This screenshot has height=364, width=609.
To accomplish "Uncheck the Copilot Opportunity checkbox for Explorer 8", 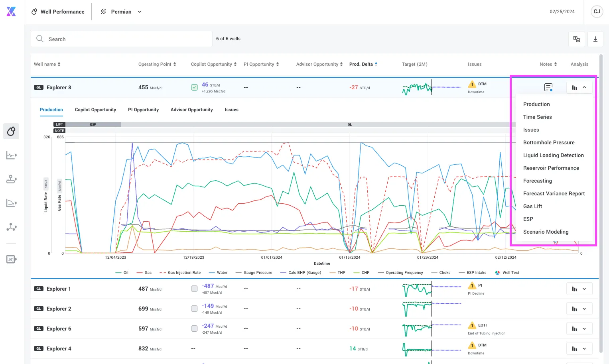I will [194, 87].
